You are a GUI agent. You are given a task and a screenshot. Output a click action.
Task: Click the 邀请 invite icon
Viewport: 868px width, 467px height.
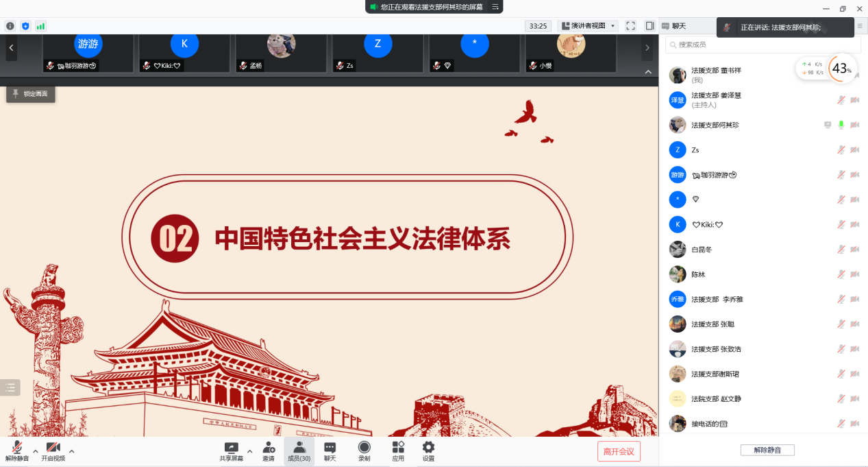(269, 448)
